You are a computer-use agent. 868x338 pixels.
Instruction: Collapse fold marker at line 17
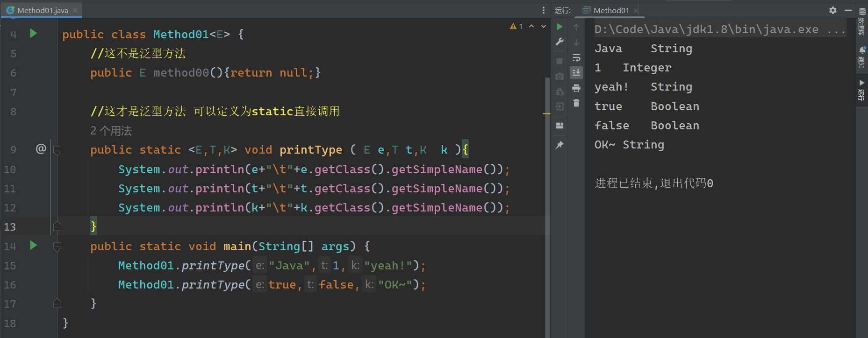coord(57,303)
